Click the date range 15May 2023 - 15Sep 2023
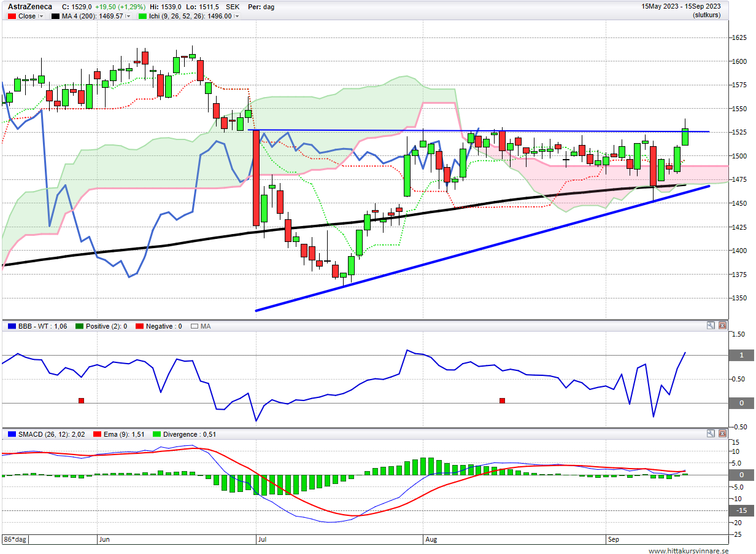Viewport: 756px width, 554px height. (681, 6)
